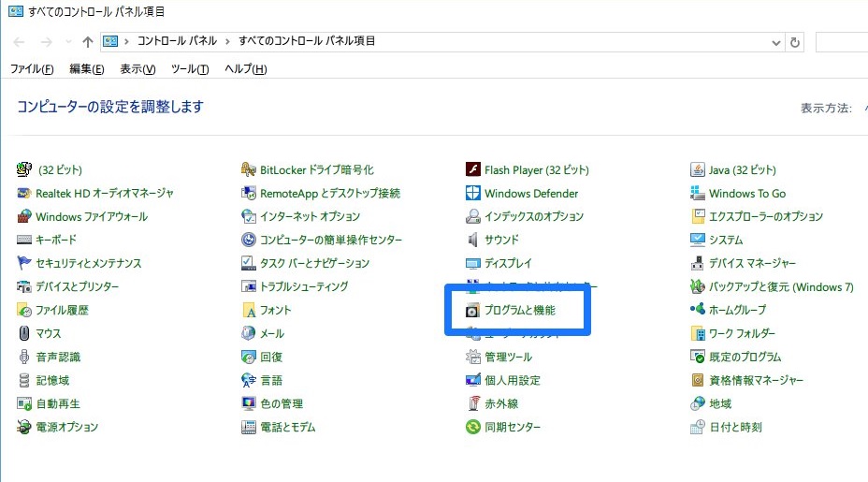Expand the chevron after コントロール パネル breadcrumb

pyautogui.click(x=227, y=41)
